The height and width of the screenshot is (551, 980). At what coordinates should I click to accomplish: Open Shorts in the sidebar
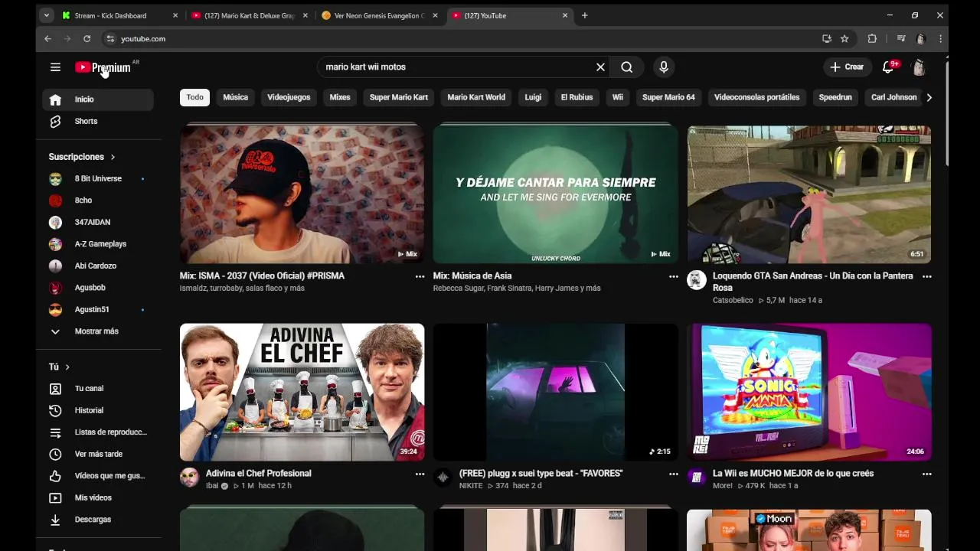click(98, 122)
